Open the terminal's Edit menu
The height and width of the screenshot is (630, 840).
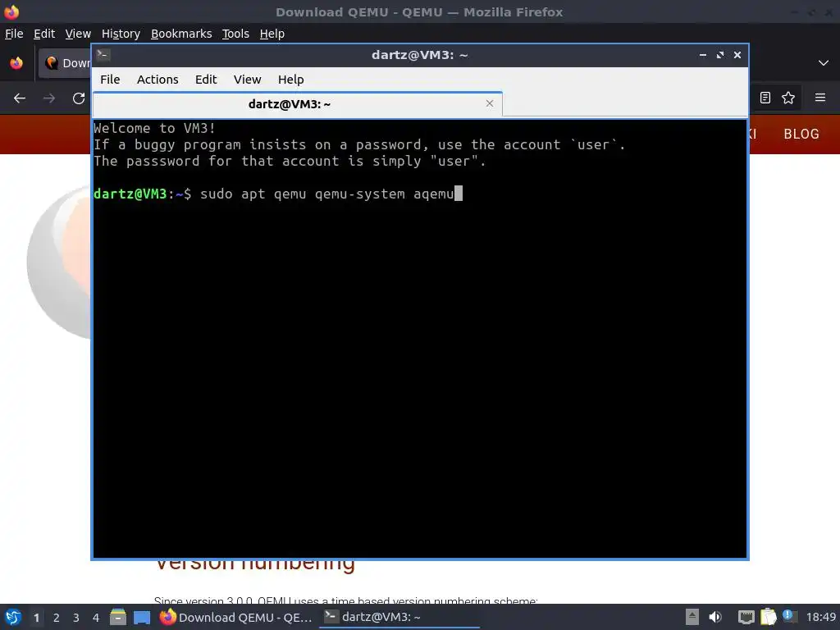(x=206, y=80)
